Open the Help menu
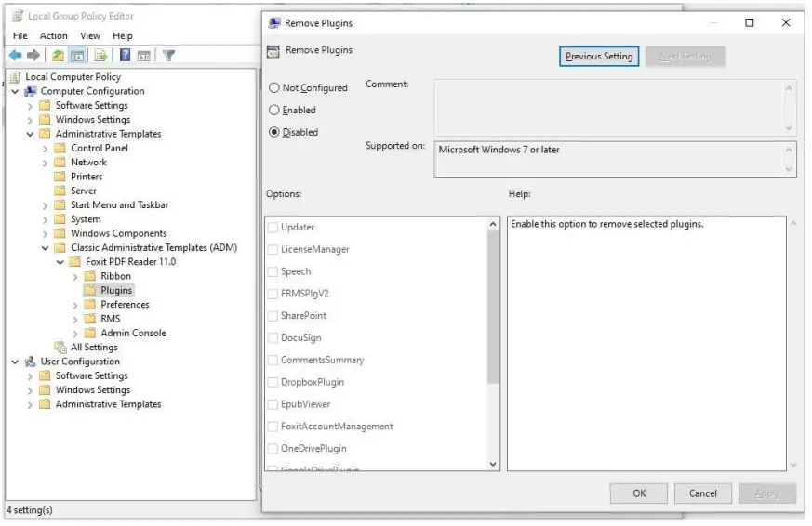The image size is (812, 526). pyautogui.click(x=123, y=36)
